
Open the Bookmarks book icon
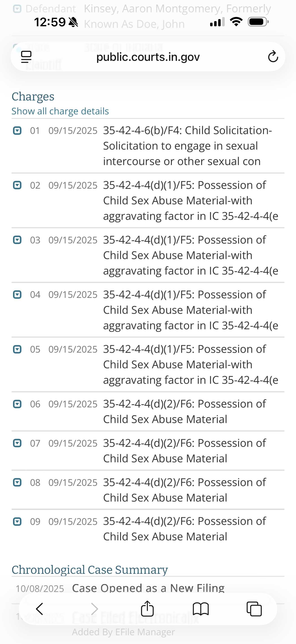[201, 609]
